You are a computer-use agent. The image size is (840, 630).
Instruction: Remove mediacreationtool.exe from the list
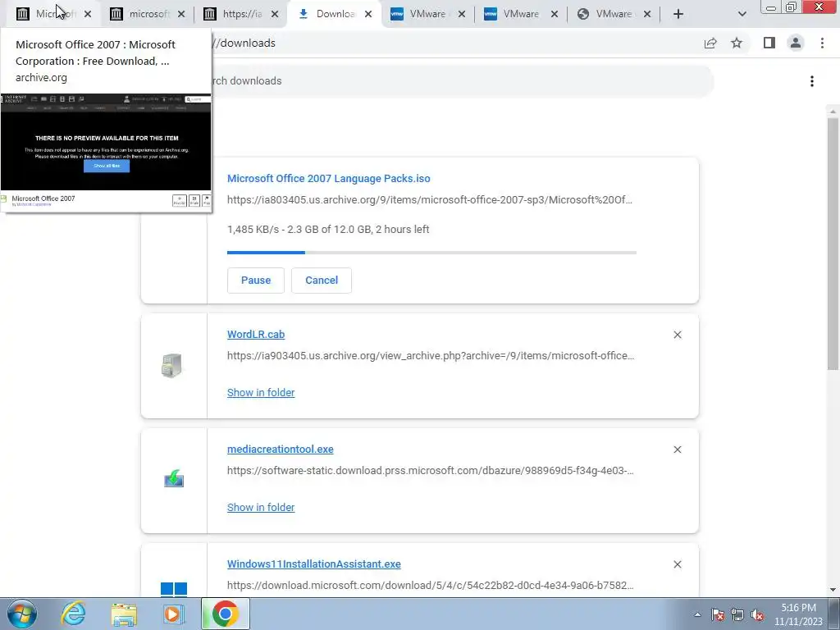(x=677, y=450)
